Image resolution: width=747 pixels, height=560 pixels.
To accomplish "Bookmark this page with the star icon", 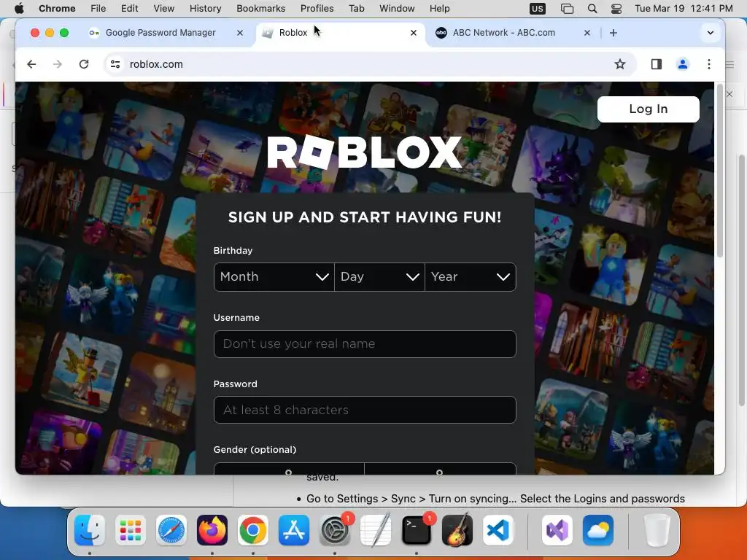I will 620,64.
